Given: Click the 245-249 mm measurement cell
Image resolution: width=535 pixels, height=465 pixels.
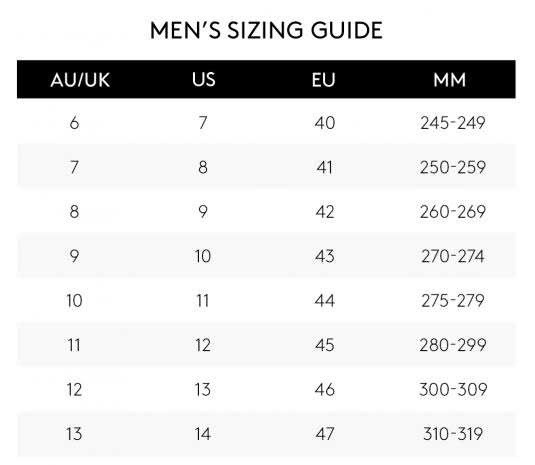Looking at the screenshot, I should [453, 123].
